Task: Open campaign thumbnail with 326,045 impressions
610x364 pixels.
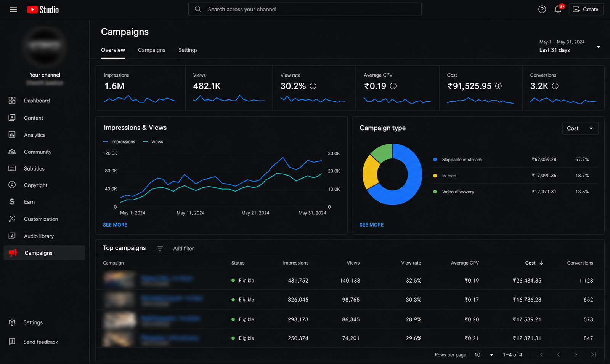Action: [x=119, y=300]
